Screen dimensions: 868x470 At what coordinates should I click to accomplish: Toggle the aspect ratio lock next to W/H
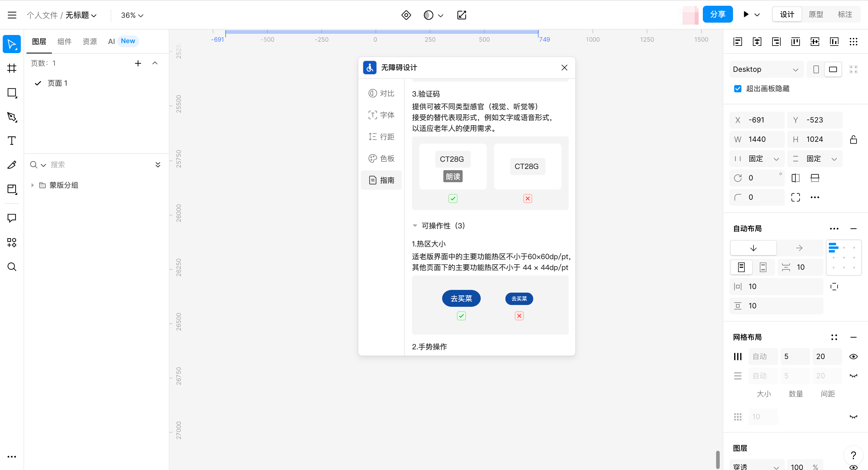point(854,139)
